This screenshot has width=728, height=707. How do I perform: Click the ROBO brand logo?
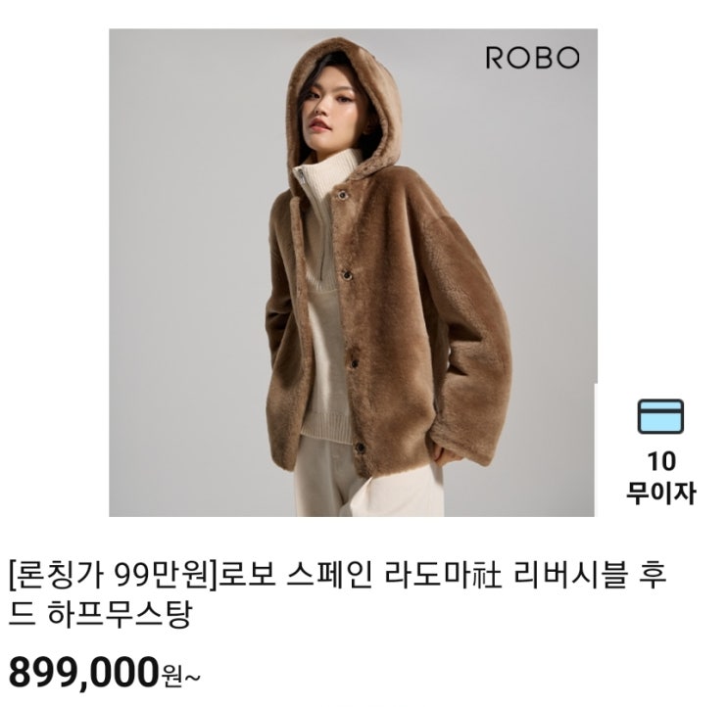pyautogui.click(x=533, y=58)
